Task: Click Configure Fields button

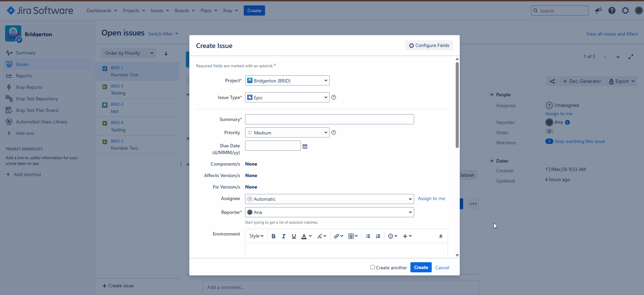Action: coord(429,45)
